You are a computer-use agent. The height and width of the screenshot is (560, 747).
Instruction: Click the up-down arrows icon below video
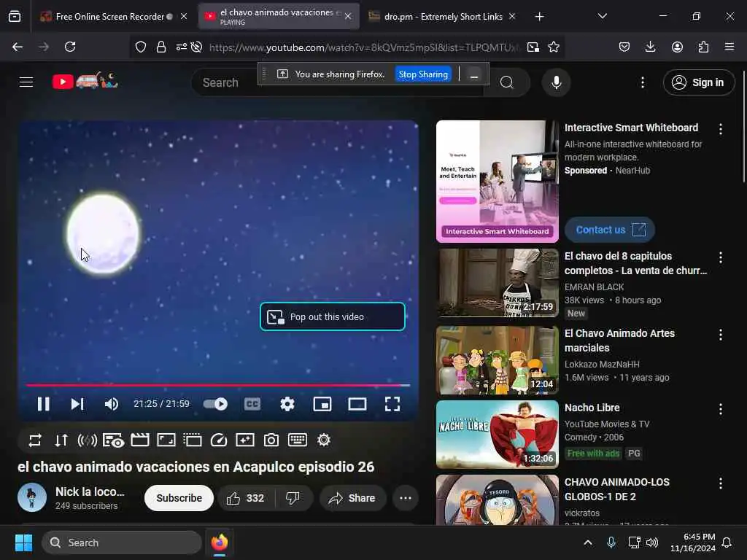[x=61, y=440]
